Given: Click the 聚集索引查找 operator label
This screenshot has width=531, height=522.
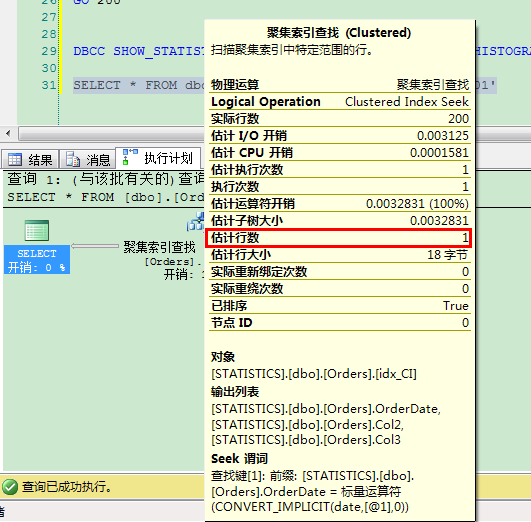Looking at the screenshot, I should click(160, 247).
